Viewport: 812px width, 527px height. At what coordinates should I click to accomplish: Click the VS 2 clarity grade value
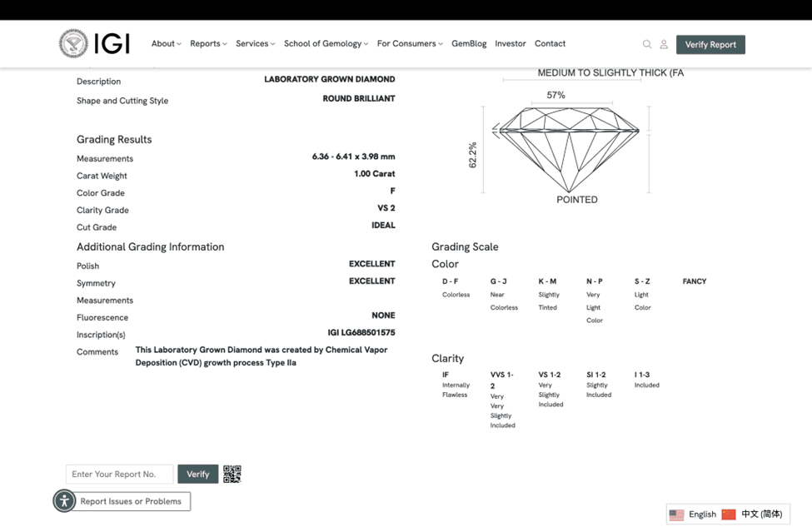pyautogui.click(x=386, y=208)
